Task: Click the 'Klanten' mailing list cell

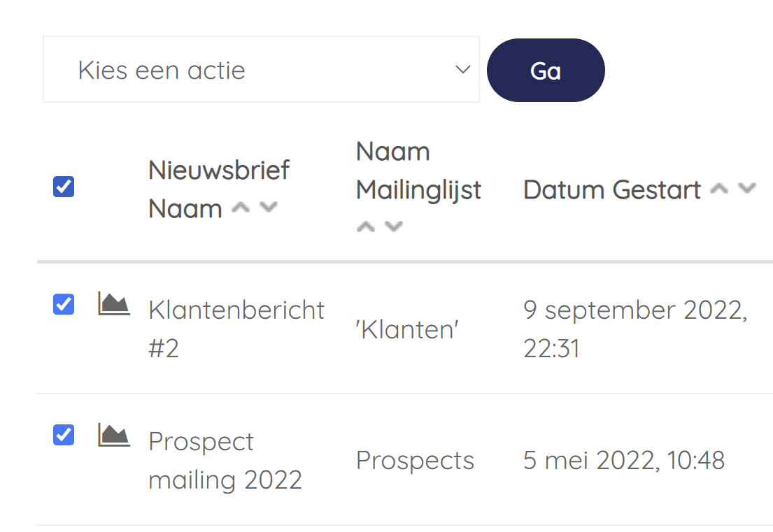Action: pos(407,329)
